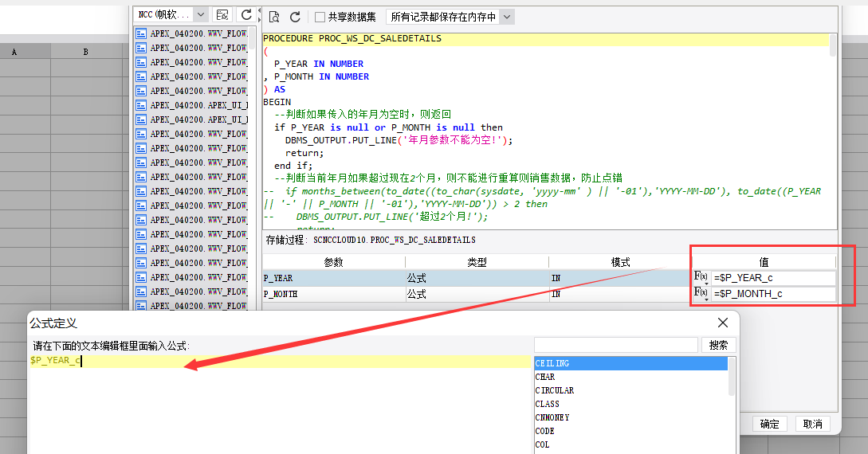Click the 参数 column header
Viewport: 868px width, 454px height.
point(334,262)
